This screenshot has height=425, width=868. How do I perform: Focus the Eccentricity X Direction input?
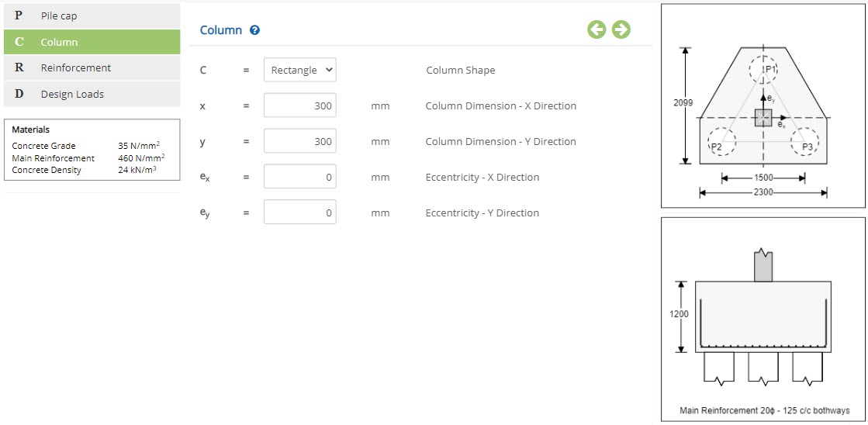tap(300, 177)
